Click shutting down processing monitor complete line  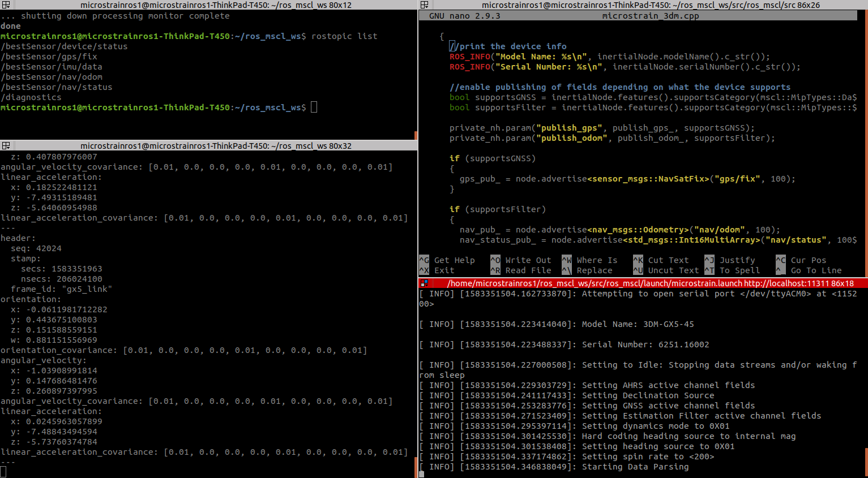click(115, 16)
